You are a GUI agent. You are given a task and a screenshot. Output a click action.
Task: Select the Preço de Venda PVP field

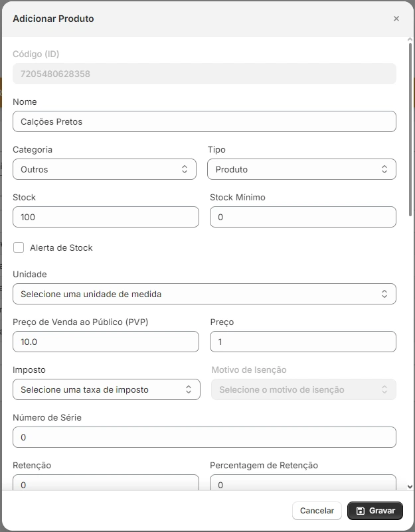pos(105,342)
